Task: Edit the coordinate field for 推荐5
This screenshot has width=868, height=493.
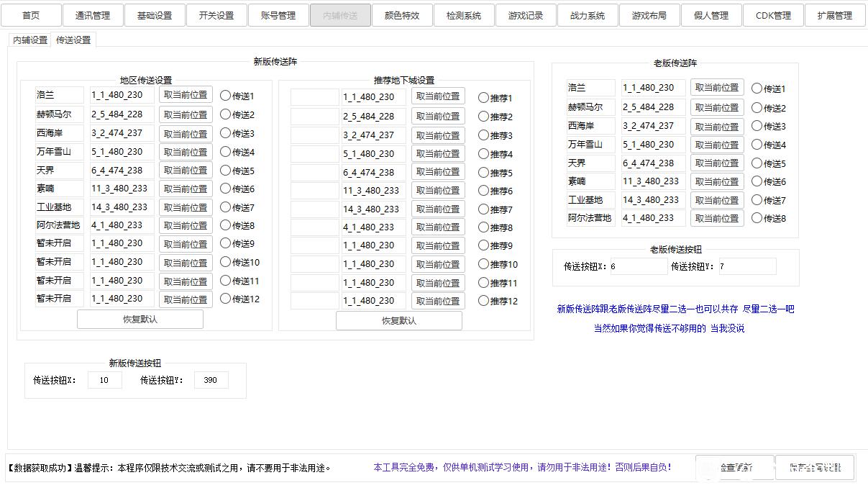Action: click(x=374, y=172)
